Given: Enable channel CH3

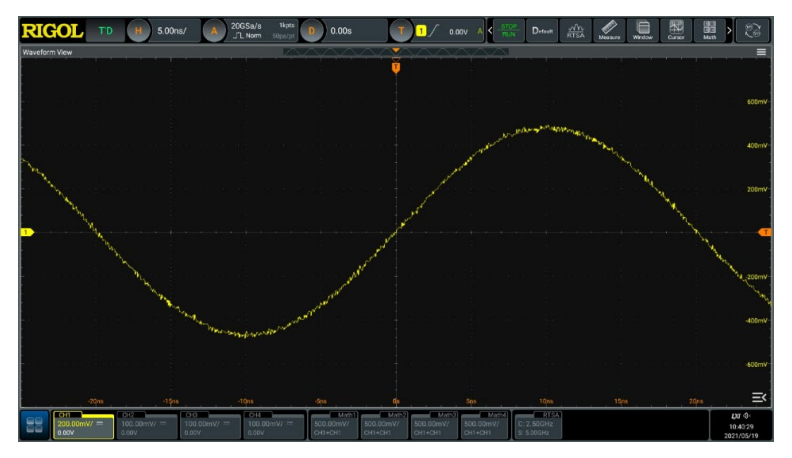Looking at the screenshot, I should [x=210, y=425].
